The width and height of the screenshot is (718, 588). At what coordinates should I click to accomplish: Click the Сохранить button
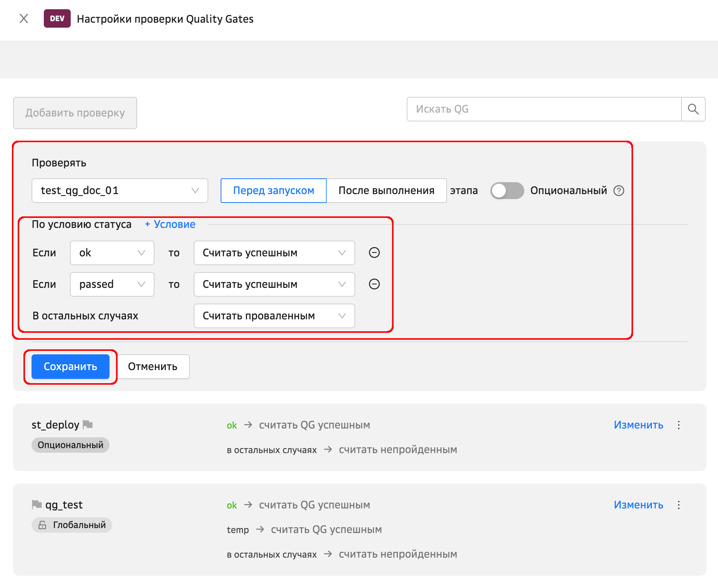click(70, 367)
